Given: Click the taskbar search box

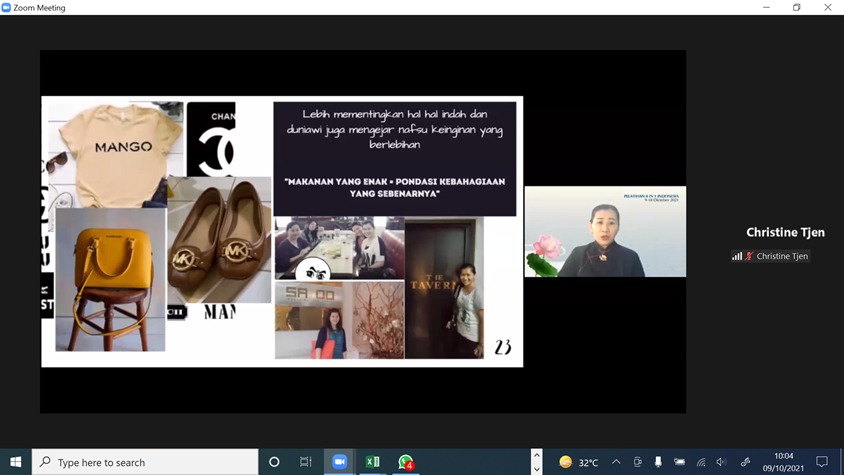Looking at the screenshot, I should [145, 462].
